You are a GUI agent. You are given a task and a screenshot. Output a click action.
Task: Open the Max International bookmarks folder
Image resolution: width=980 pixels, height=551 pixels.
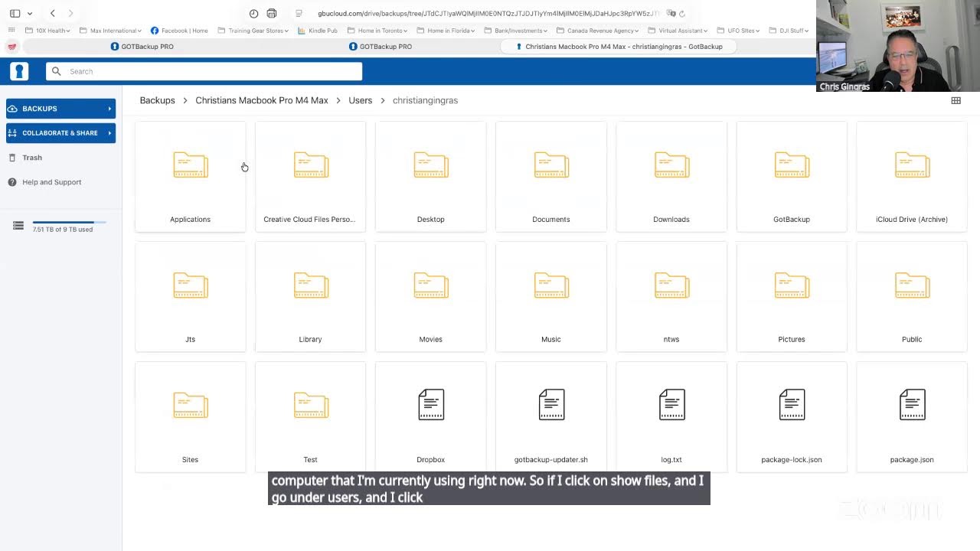111,31
